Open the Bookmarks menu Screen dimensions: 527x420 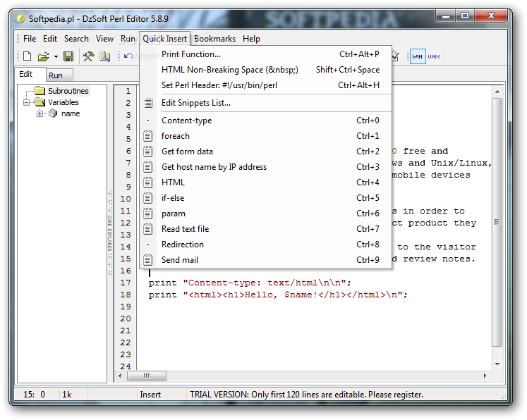[214, 39]
